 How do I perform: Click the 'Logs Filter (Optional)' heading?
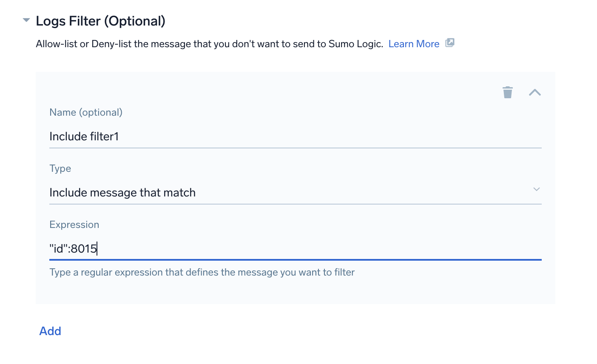click(100, 21)
